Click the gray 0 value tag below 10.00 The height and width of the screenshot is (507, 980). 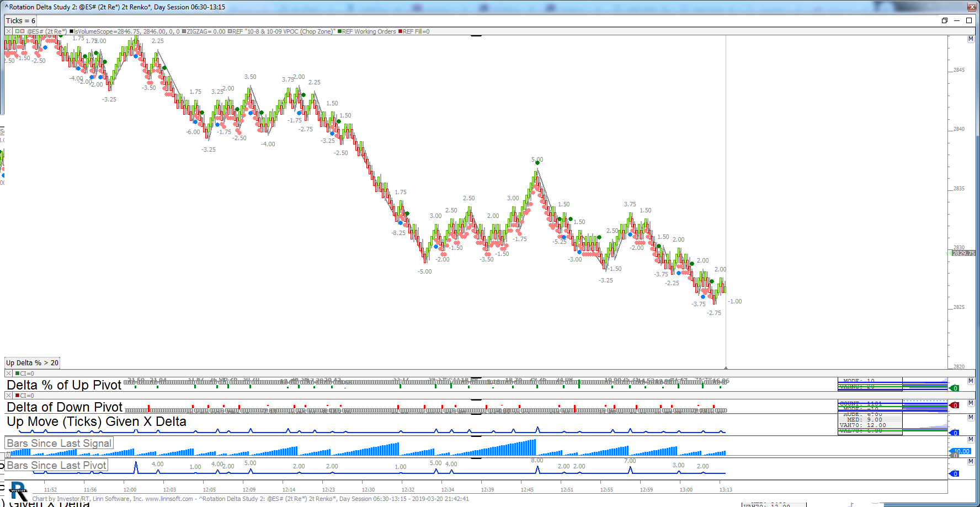coord(955,456)
